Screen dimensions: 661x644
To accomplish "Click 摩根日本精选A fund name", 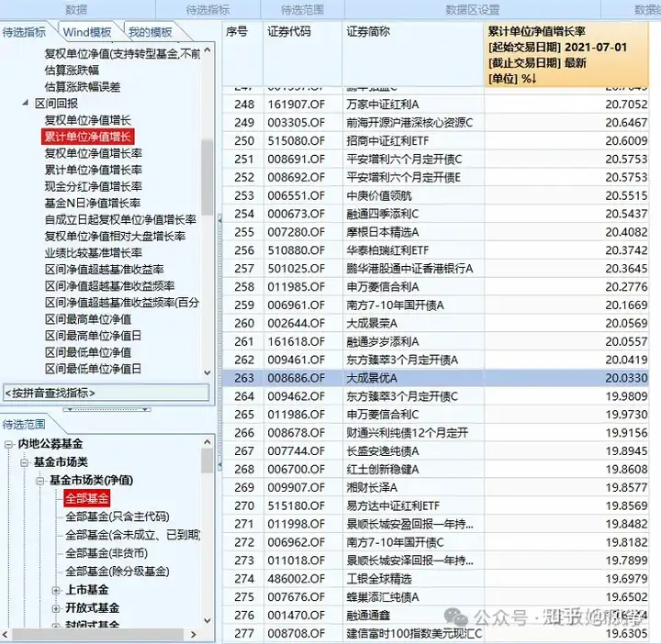I will click(382, 232).
